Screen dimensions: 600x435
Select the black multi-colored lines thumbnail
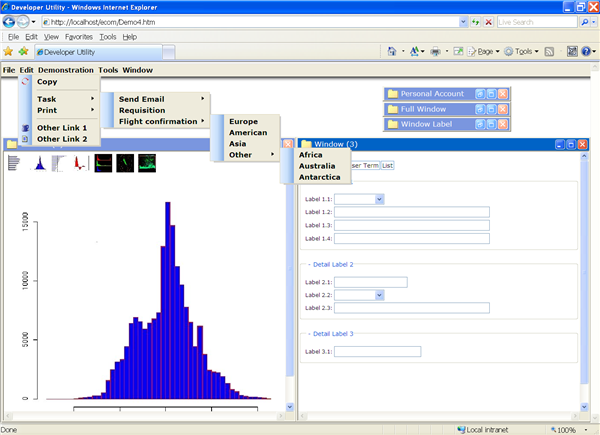[x=103, y=163]
